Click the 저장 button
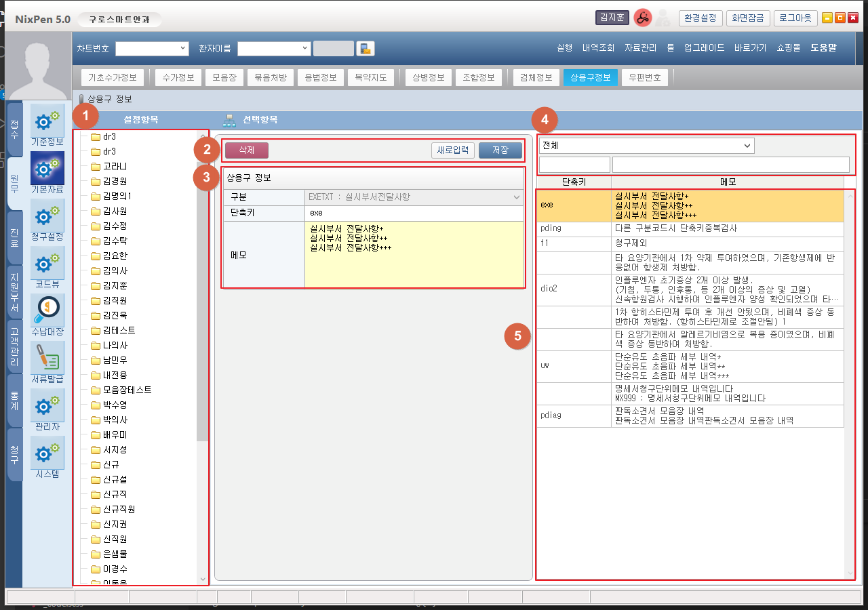This screenshot has width=868, height=610. pyautogui.click(x=500, y=150)
